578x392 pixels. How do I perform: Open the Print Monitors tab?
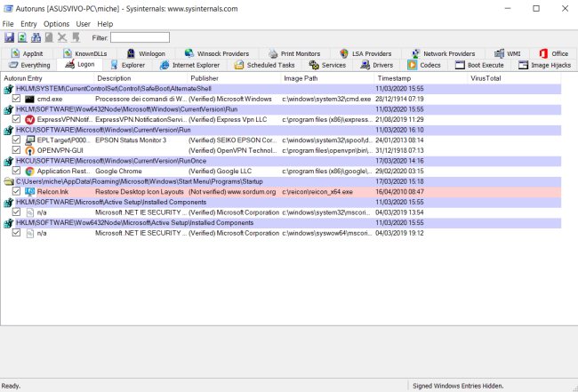point(294,54)
